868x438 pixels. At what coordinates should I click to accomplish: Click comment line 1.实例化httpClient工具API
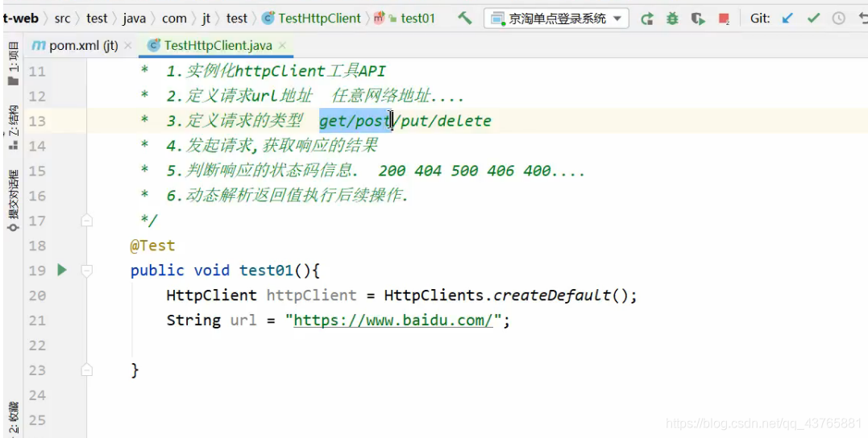point(276,71)
